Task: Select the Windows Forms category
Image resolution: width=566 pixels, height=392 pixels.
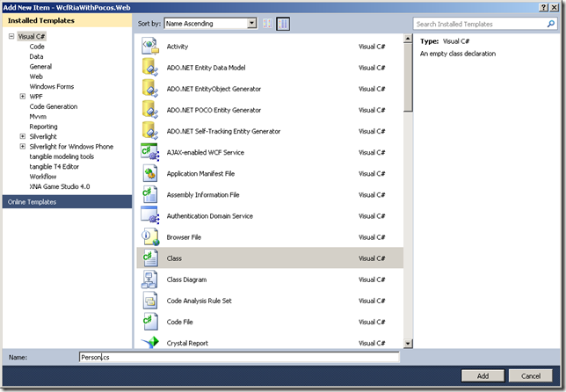Action: [x=52, y=87]
